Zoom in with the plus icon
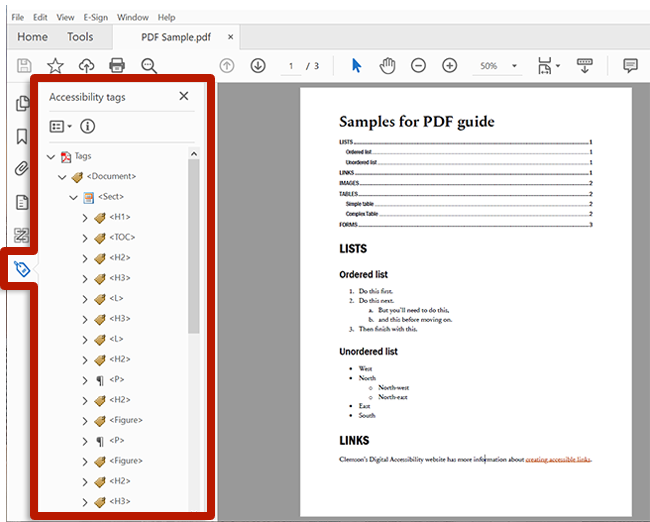This screenshot has width=650, height=522. point(449,66)
